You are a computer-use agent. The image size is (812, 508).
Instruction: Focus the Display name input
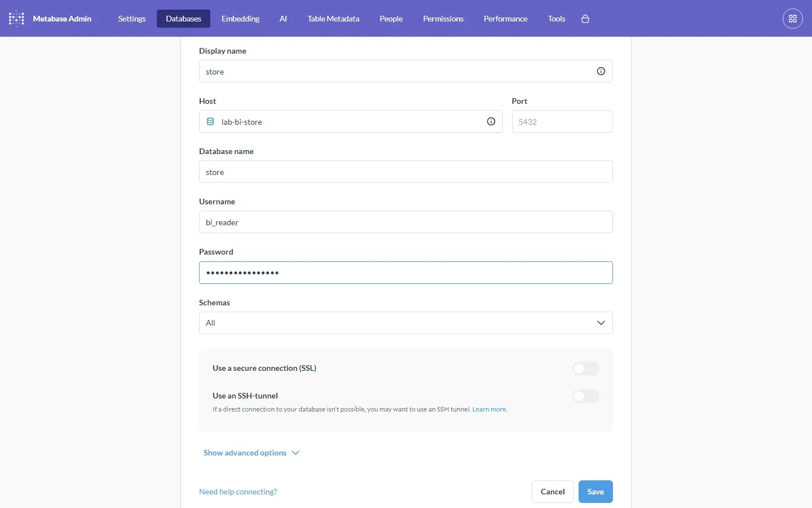[406, 72]
